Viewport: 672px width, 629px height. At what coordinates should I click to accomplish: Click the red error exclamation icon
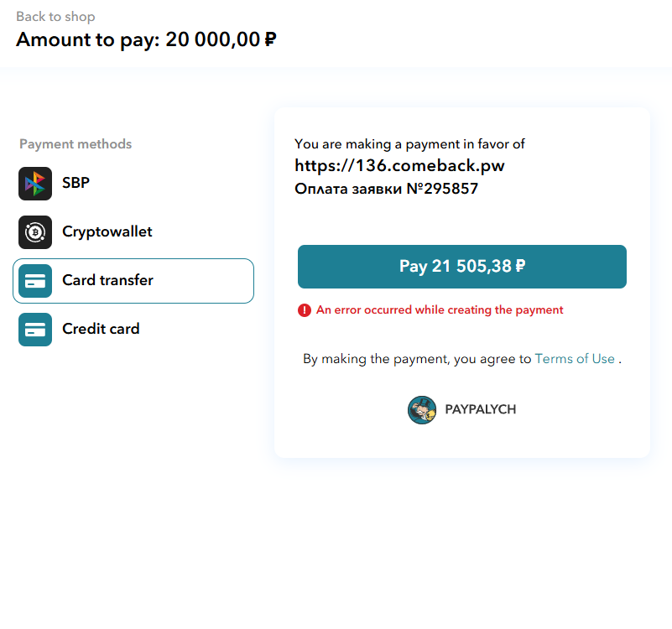[x=305, y=310]
